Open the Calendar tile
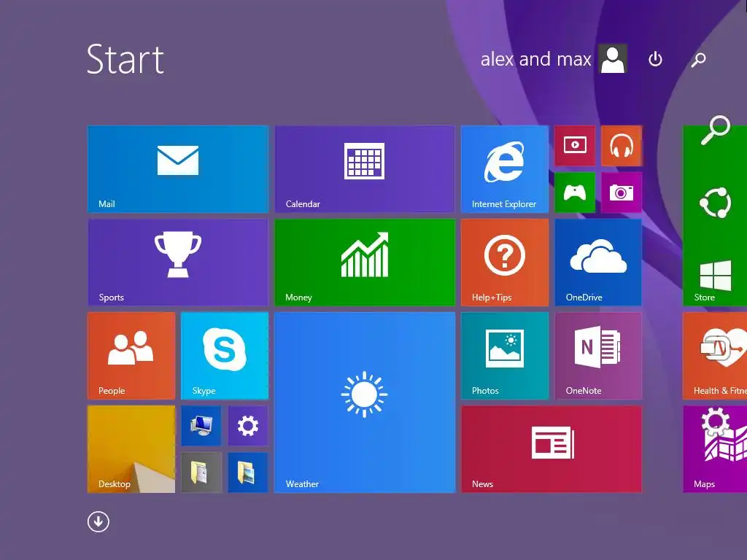The width and height of the screenshot is (747, 560). [365, 169]
